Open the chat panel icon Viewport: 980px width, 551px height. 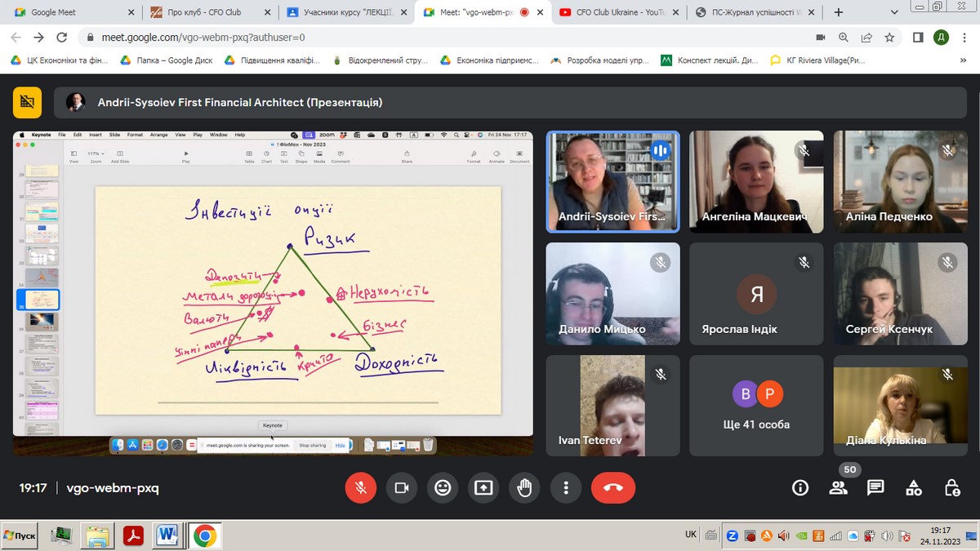coord(875,487)
